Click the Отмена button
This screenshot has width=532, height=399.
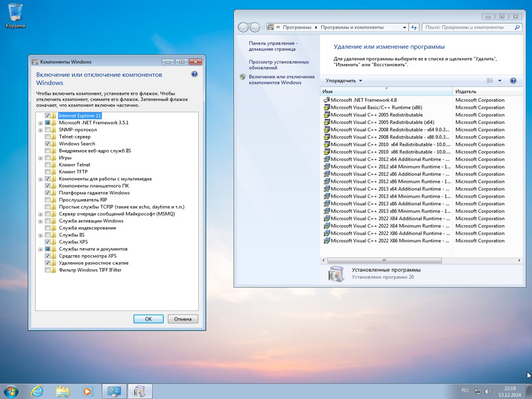click(183, 319)
